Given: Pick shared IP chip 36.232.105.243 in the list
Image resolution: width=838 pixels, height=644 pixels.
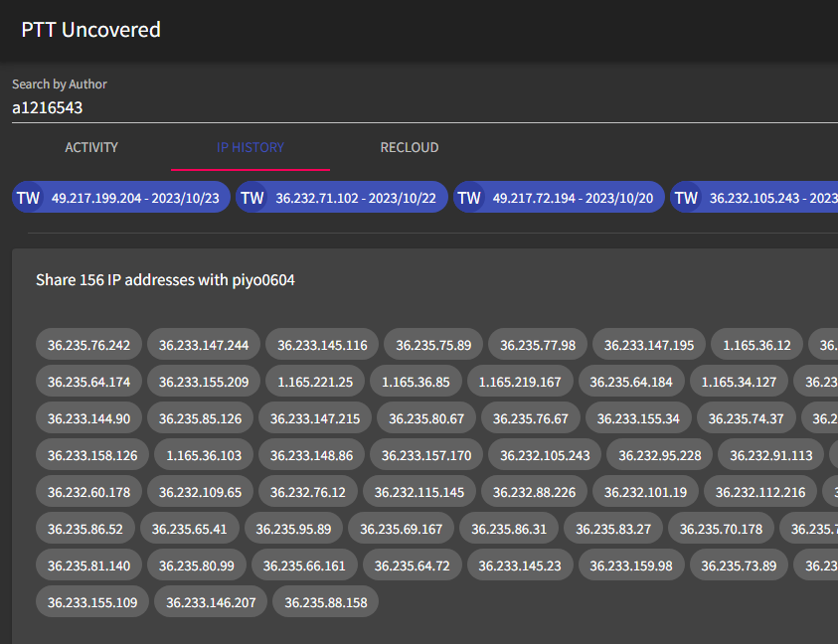Looking at the screenshot, I should pyautogui.click(x=545, y=456).
